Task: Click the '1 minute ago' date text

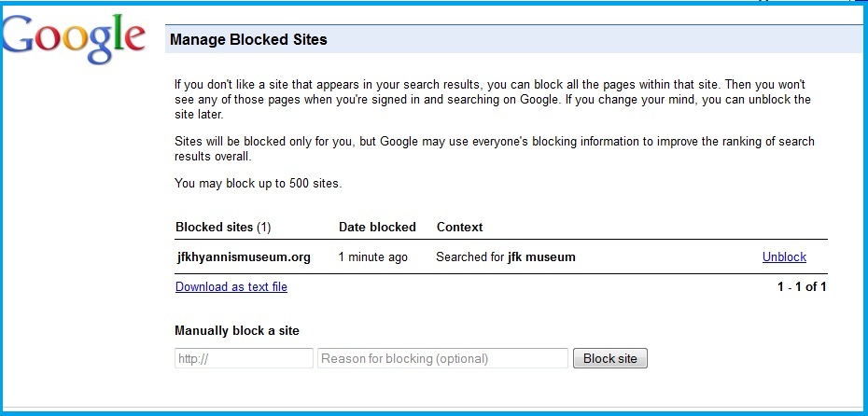Action: tap(373, 257)
